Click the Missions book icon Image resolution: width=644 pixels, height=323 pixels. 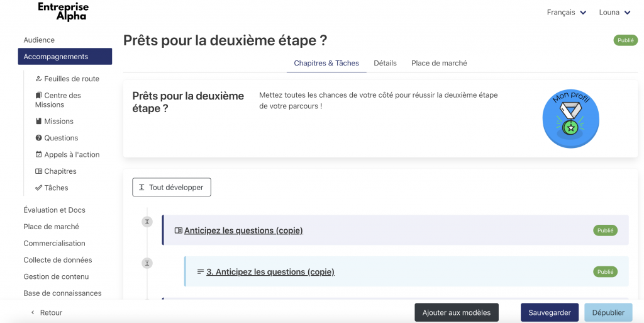tap(39, 122)
